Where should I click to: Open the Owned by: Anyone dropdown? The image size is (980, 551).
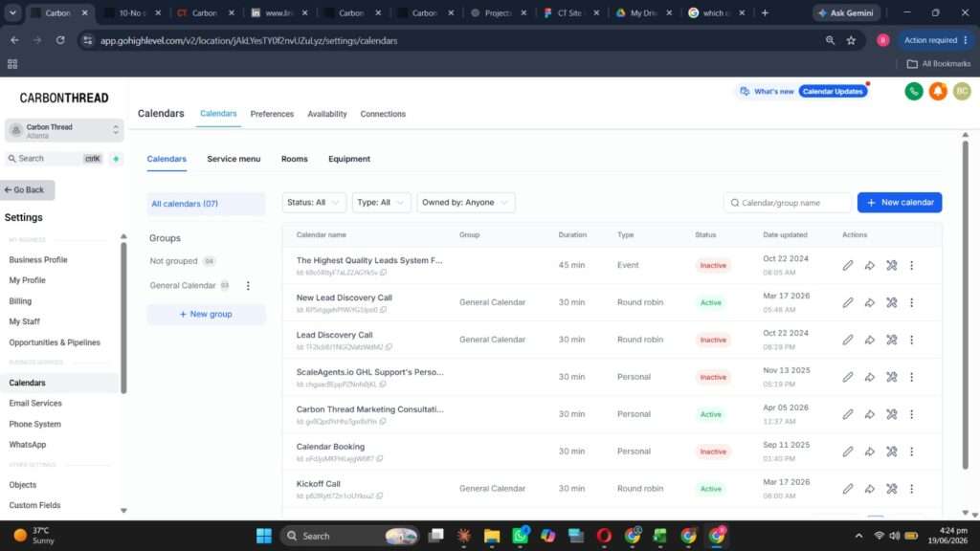pos(466,203)
